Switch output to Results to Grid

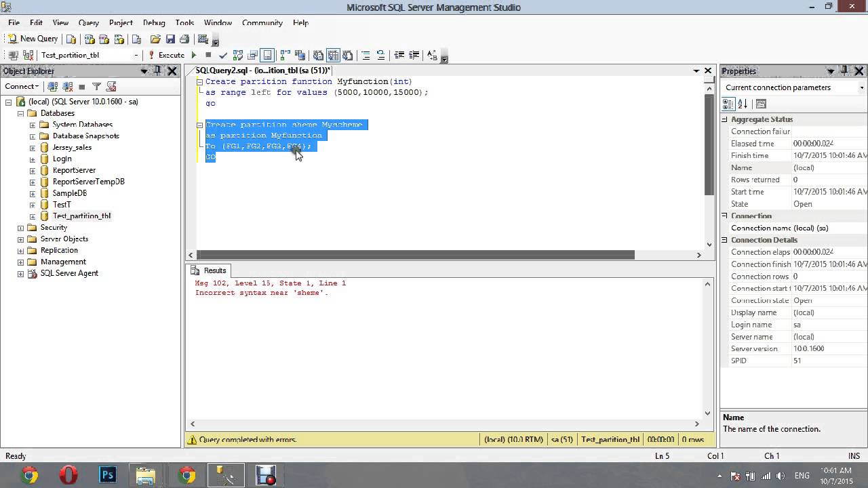point(333,55)
